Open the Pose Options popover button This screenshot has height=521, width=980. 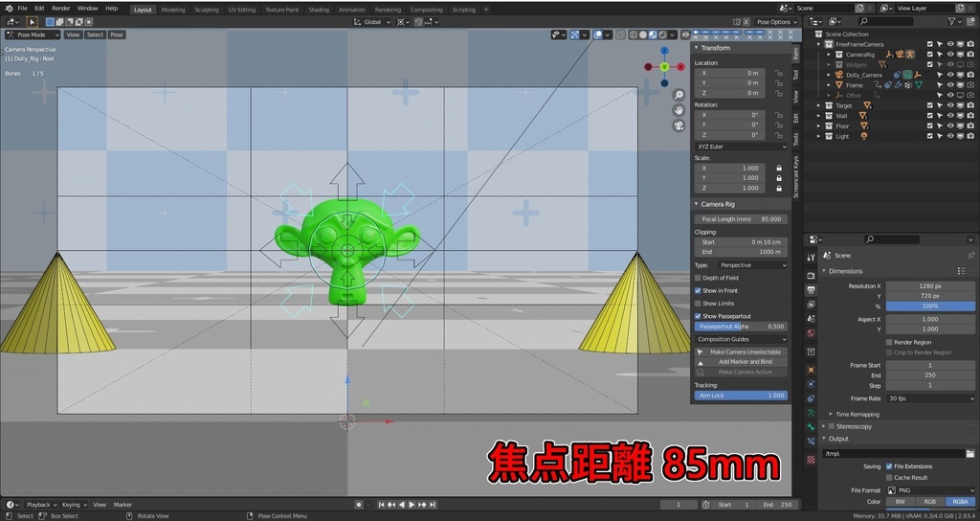click(x=777, y=22)
